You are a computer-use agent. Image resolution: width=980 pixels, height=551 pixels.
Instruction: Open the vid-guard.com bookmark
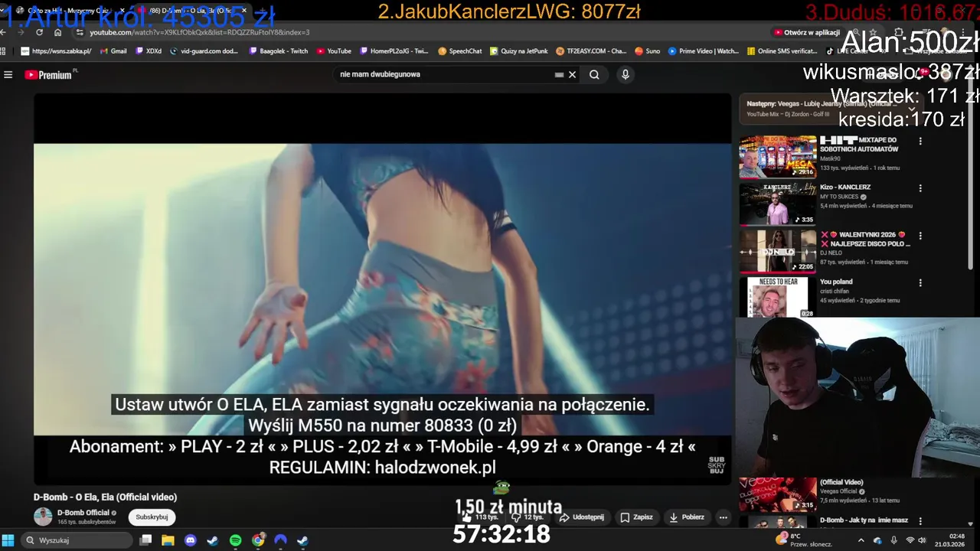(x=204, y=51)
